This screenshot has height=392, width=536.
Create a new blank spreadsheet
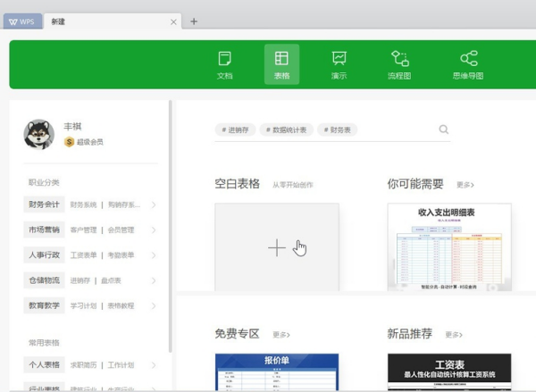pyautogui.click(x=277, y=247)
